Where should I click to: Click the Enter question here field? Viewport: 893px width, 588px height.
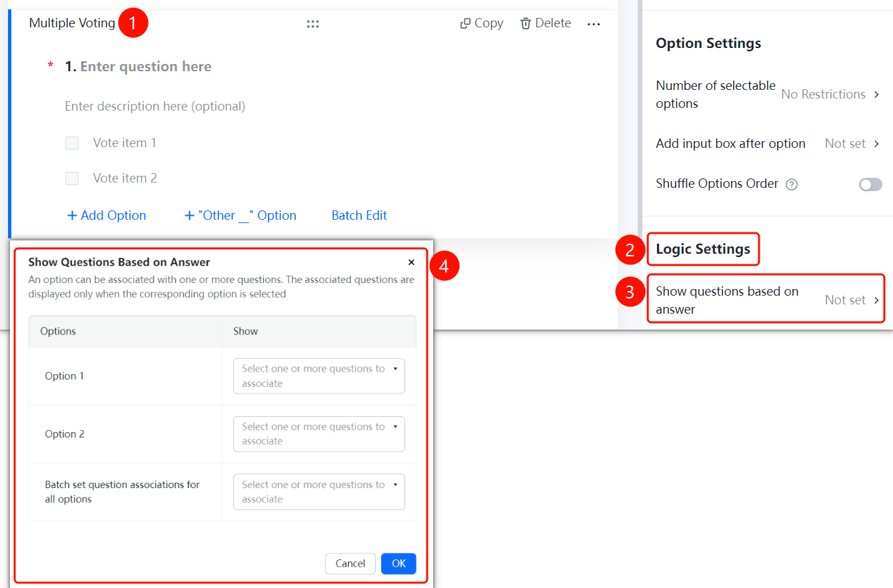146,67
